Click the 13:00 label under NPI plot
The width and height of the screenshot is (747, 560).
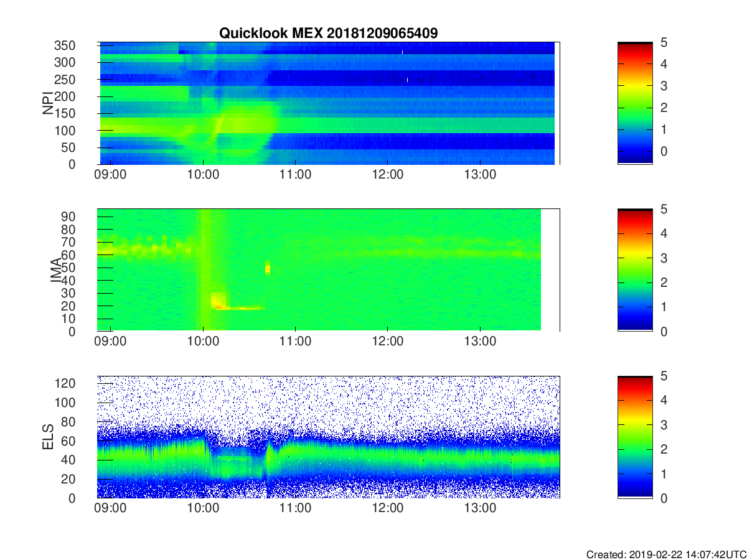(x=481, y=175)
